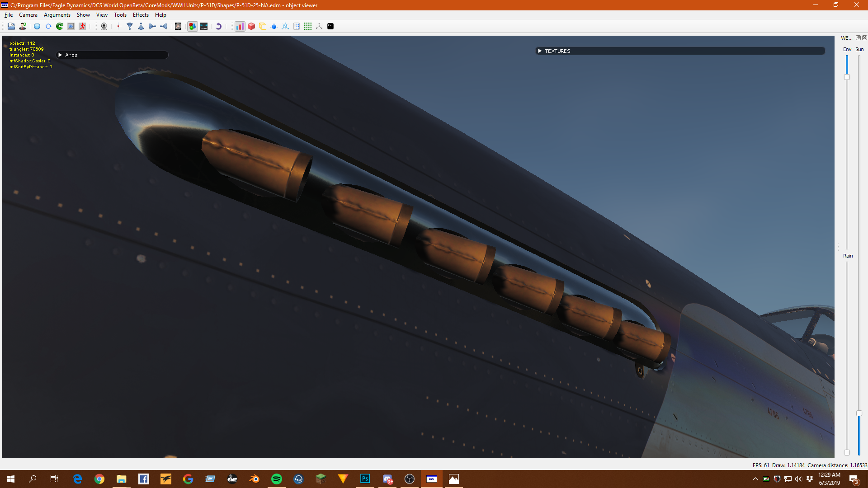Viewport: 868px width, 488px height.
Task: Close the weather side panel
Action: pyautogui.click(x=864, y=38)
